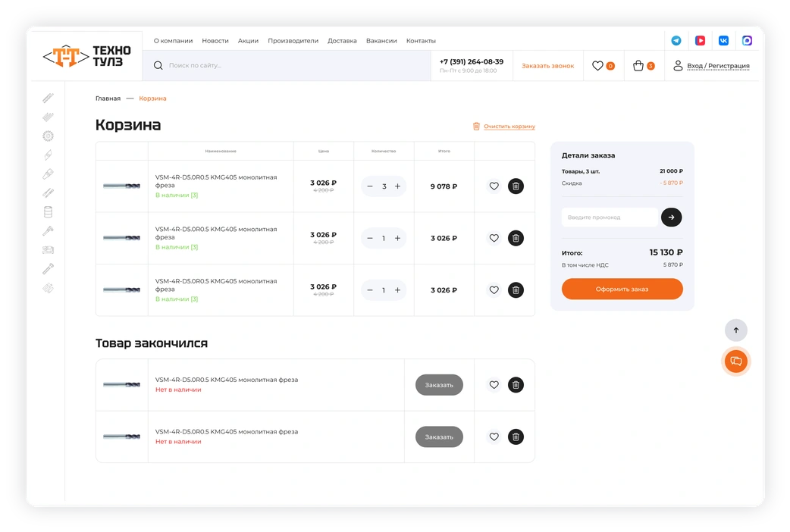Decrease quantity in the third cart row
The width and height of the screenshot is (790, 532).
coord(370,290)
